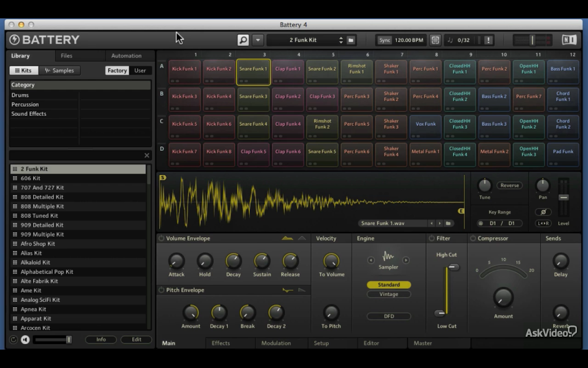The image size is (588, 368).
Task: Click the phase invert icon under Pan
Action: click(543, 212)
